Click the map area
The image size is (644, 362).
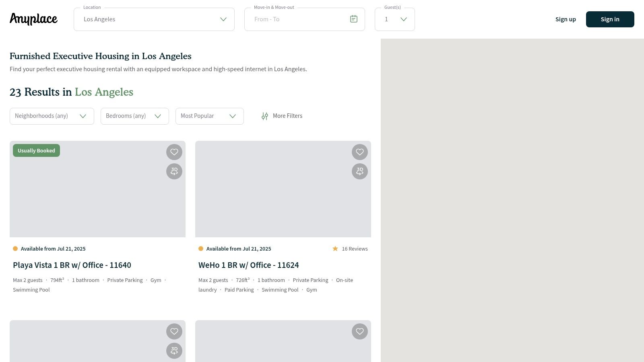tap(512, 200)
